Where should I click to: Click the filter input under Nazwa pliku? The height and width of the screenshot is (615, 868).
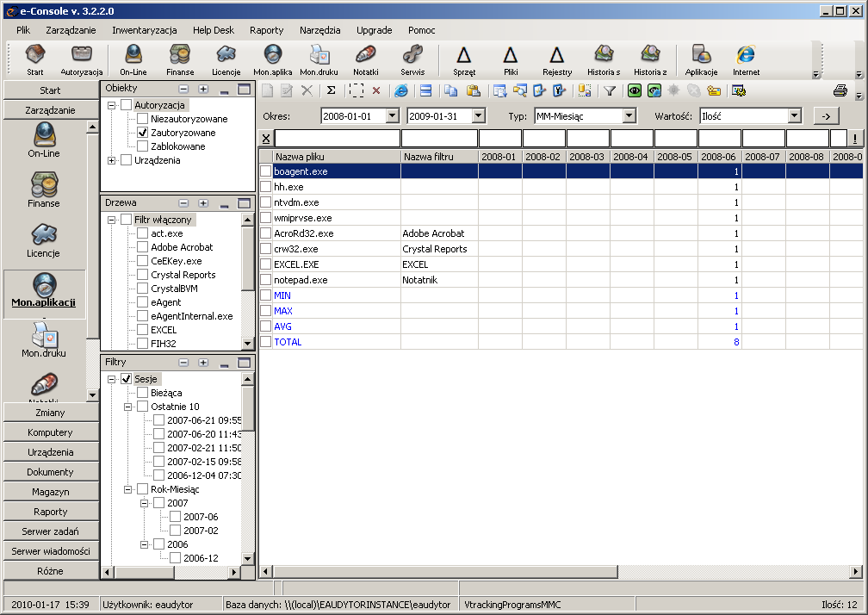pyautogui.click(x=338, y=139)
